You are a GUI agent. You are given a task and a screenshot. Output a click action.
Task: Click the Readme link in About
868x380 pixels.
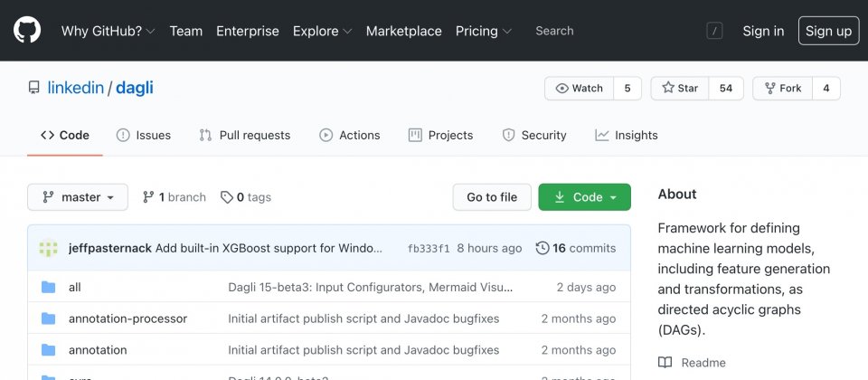click(x=703, y=363)
